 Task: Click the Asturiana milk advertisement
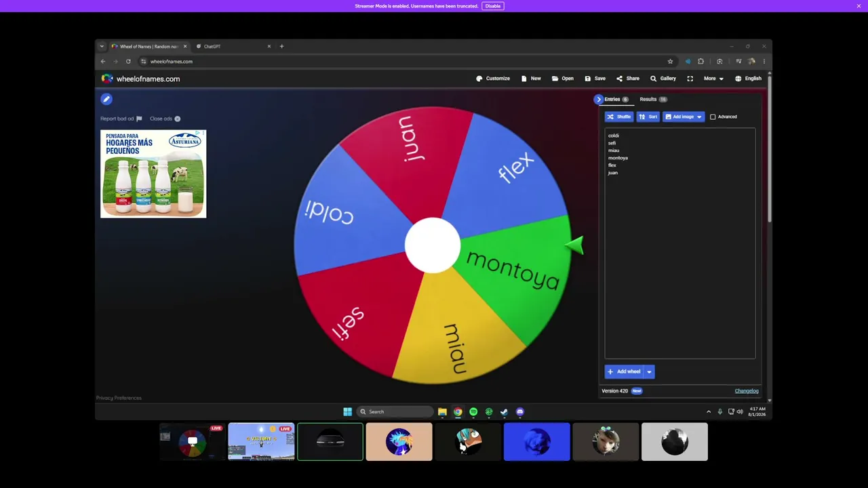153,174
